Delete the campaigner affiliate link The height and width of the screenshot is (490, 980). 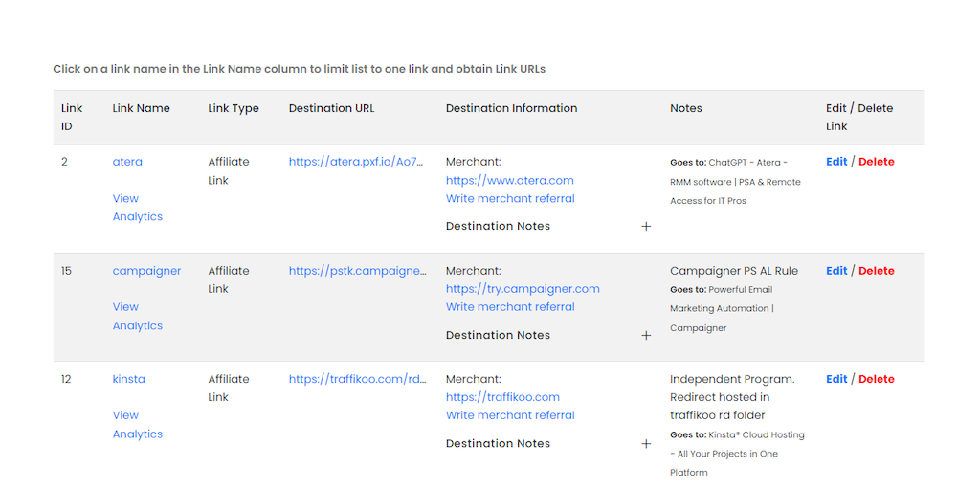[x=877, y=271]
